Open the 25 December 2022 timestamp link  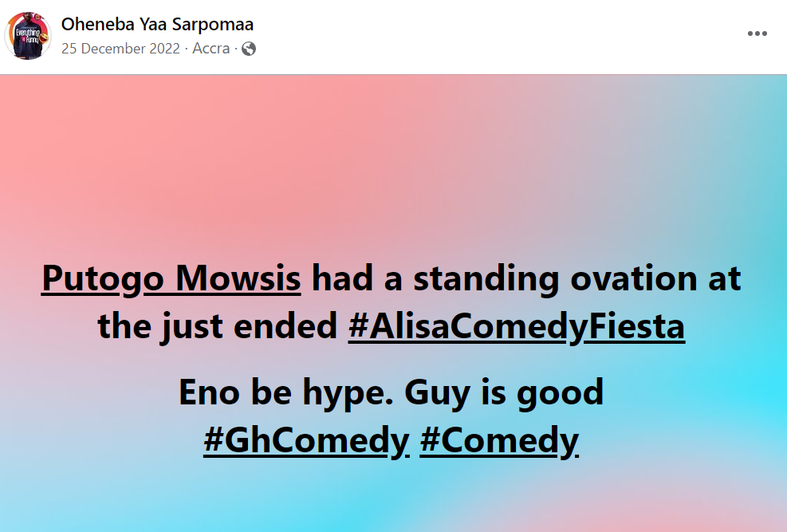(x=122, y=49)
